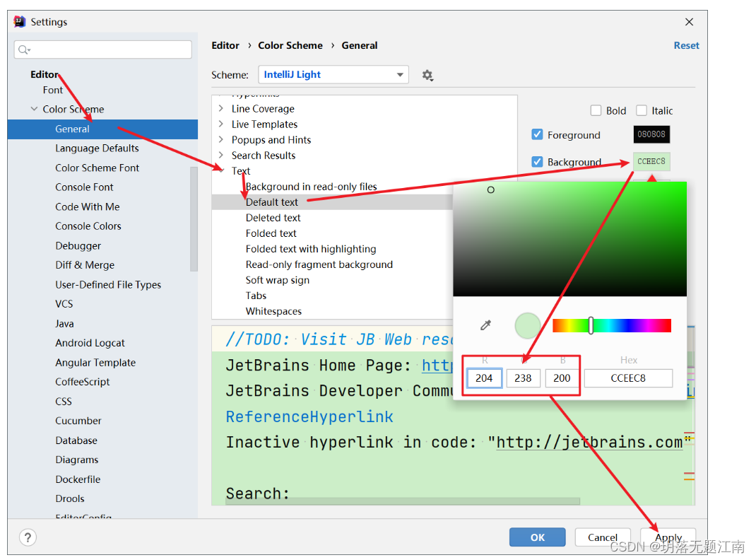
Task: Open Angular Template settings
Action: pos(95,363)
